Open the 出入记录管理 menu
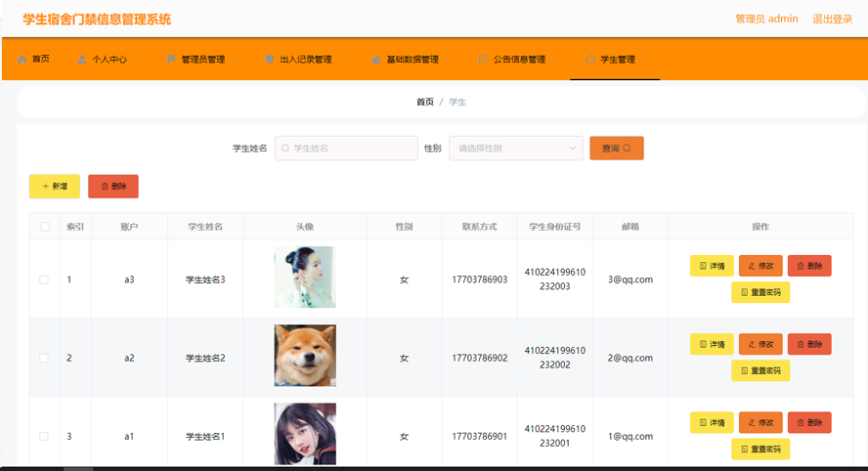The image size is (868, 471). click(x=306, y=60)
